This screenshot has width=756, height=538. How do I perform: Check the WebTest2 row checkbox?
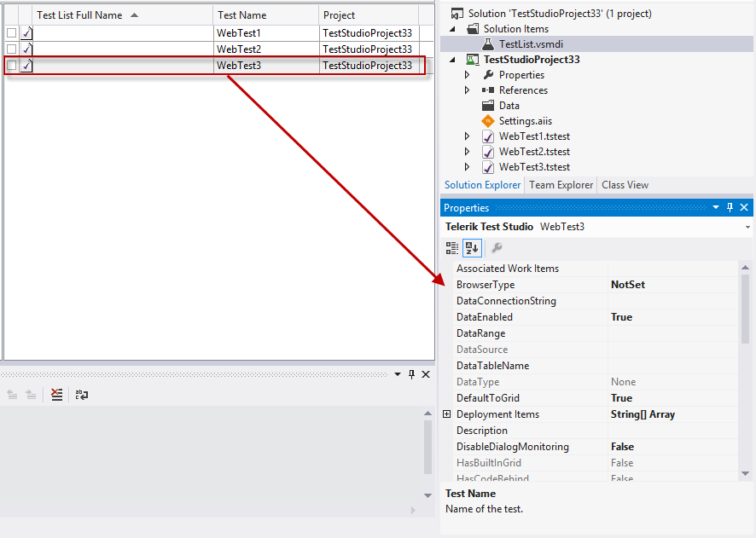(x=12, y=49)
